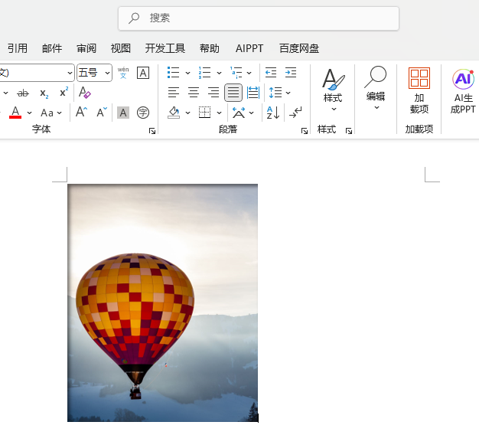Viewport: 479px width, 448px height.
Task: Click the 搜索 search box
Action: point(259,18)
